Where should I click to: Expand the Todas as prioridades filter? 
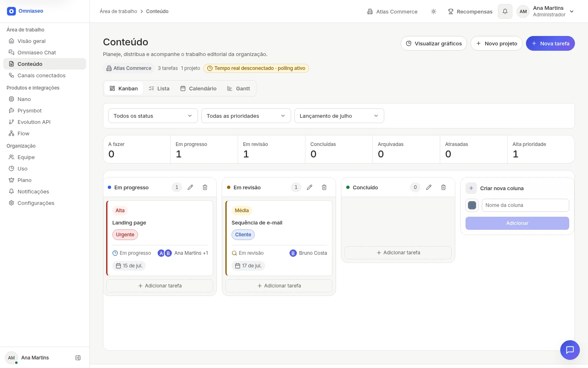246,116
